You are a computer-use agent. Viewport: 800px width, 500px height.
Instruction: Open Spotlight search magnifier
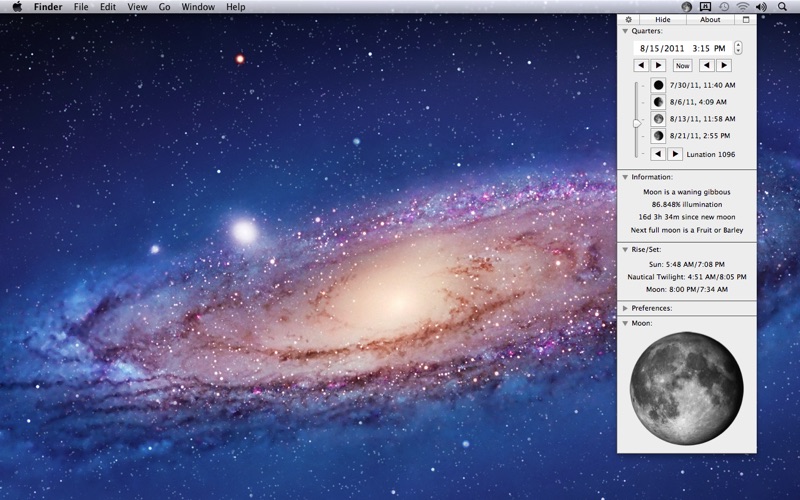coord(782,7)
